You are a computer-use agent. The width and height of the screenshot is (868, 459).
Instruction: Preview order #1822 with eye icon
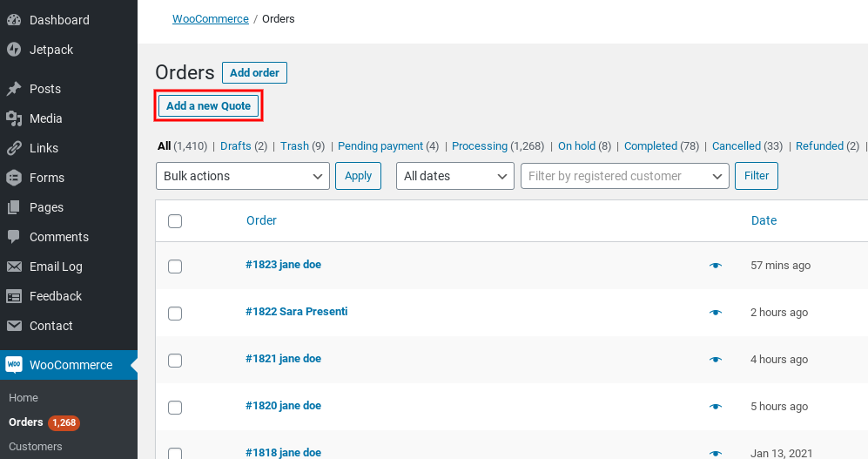tap(716, 313)
